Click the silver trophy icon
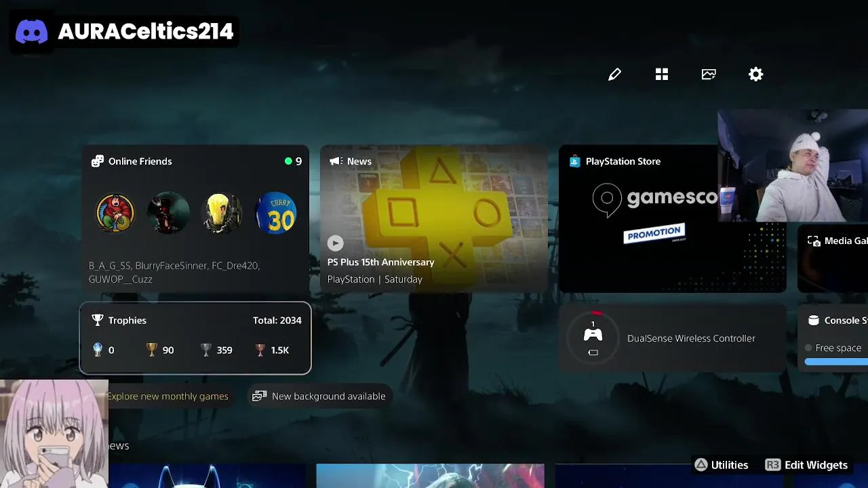Image resolution: width=868 pixels, height=488 pixels. click(x=206, y=350)
